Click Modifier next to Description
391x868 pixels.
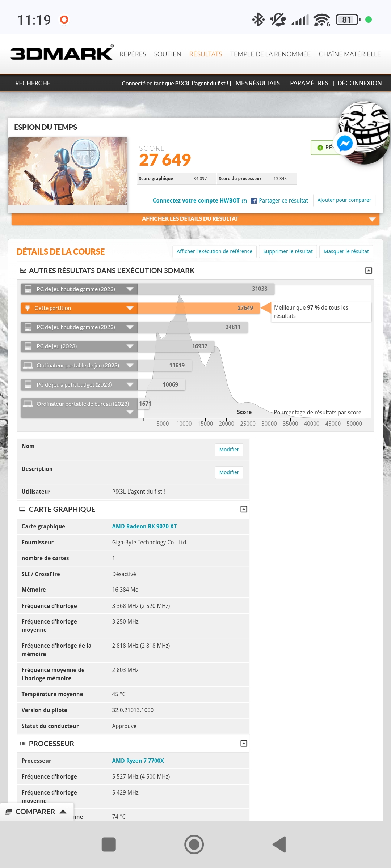pyautogui.click(x=229, y=472)
